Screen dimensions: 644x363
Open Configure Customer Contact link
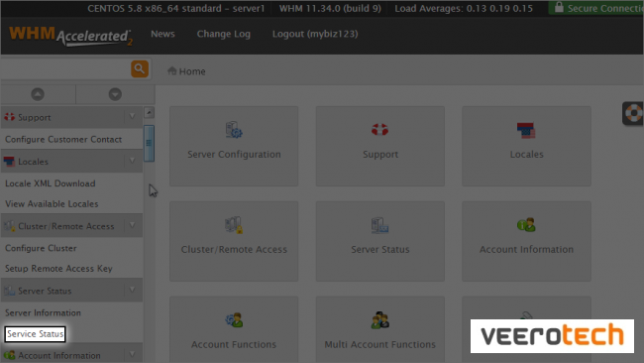pyautogui.click(x=63, y=140)
